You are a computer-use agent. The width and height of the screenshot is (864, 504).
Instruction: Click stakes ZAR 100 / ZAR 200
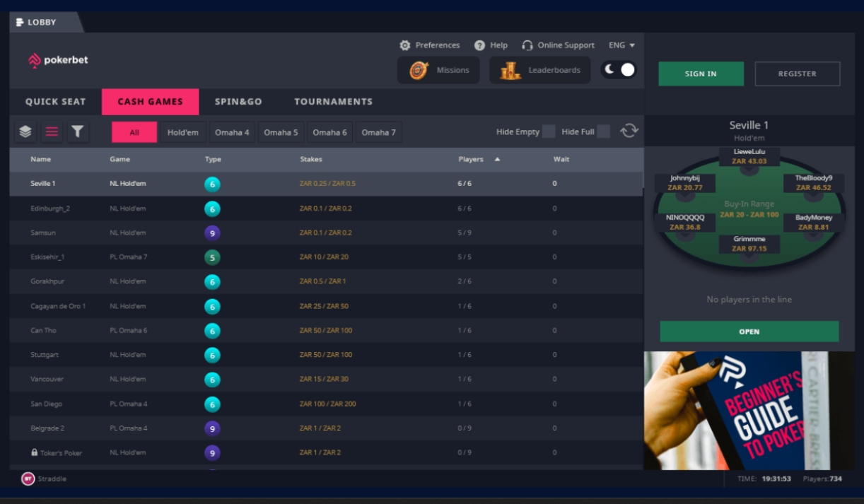327,404
